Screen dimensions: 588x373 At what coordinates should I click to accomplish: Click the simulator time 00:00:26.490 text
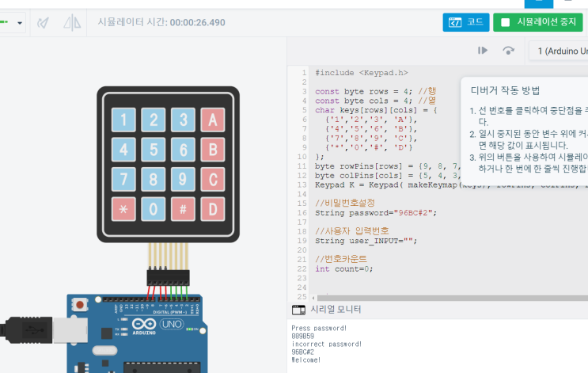tap(198, 22)
